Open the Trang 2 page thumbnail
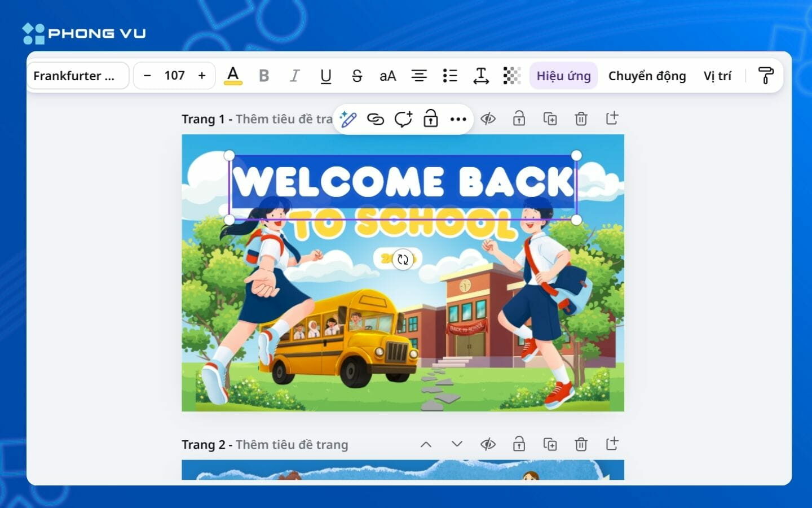Screen dimensions: 812x508 (403, 470)
